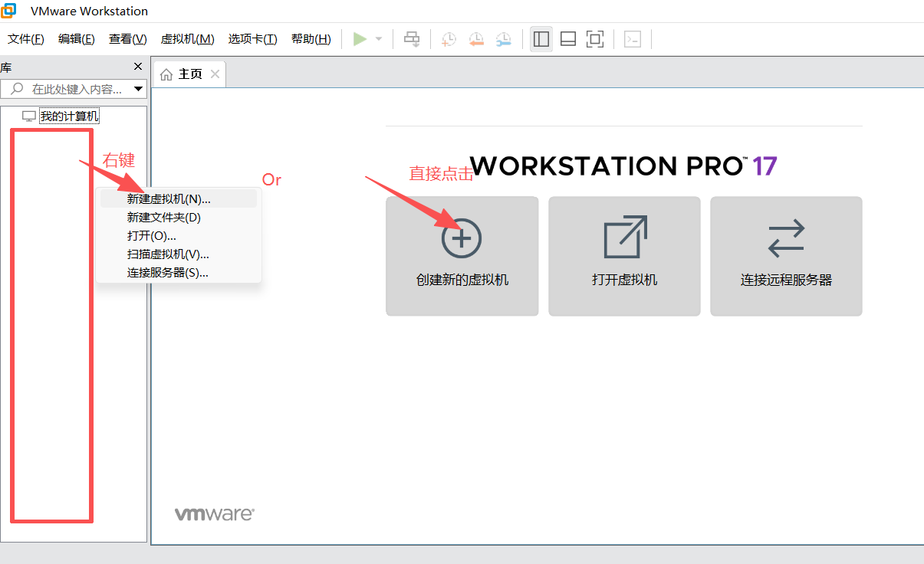This screenshot has height=564, width=924.
Task: Close the library panel with X
Action: tap(138, 67)
